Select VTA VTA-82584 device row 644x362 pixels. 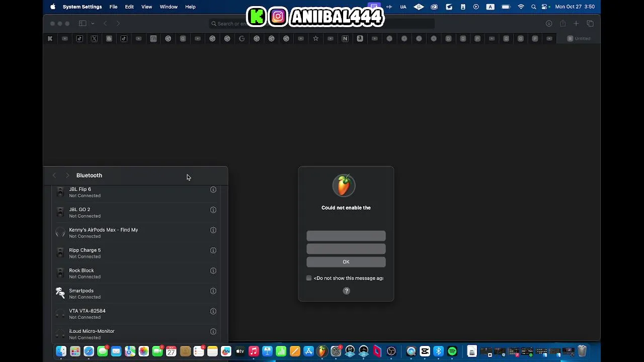click(x=136, y=314)
